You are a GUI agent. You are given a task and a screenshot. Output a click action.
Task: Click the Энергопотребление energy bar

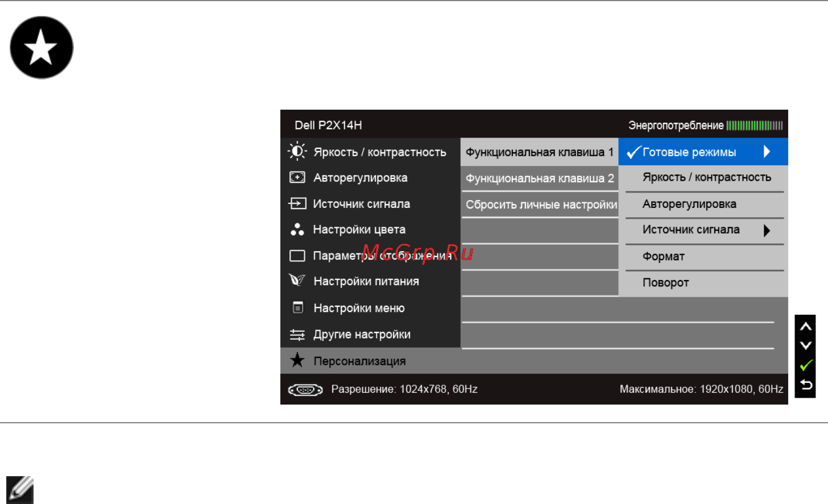[755, 126]
